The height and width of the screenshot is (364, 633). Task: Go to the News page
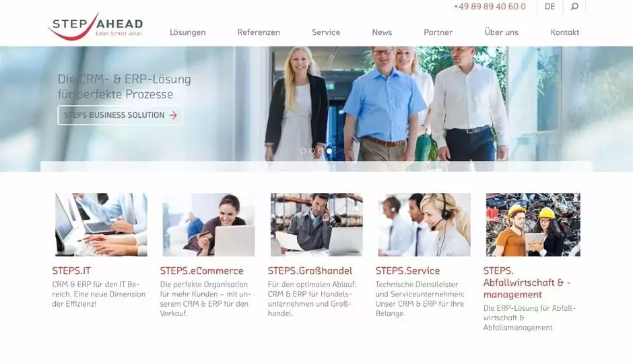point(382,32)
